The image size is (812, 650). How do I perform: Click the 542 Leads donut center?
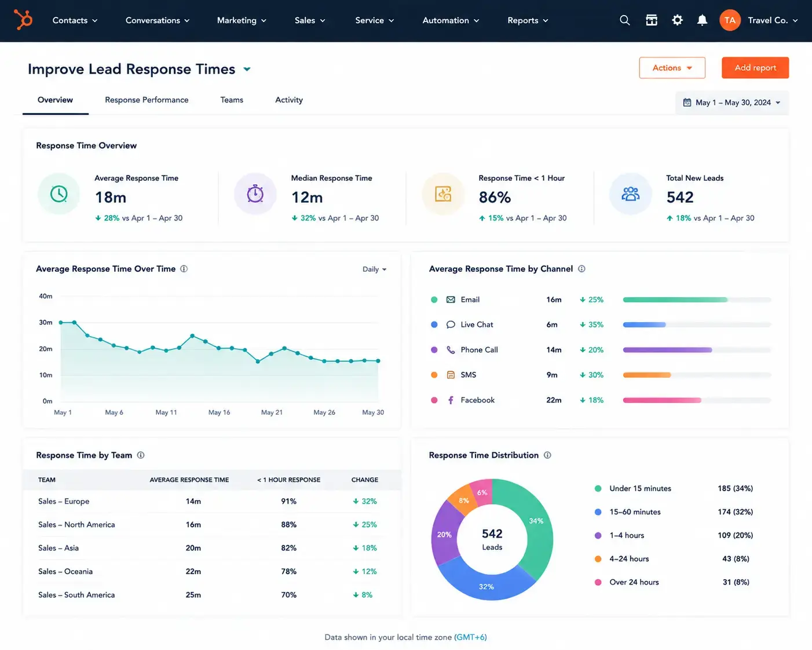point(492,539)
